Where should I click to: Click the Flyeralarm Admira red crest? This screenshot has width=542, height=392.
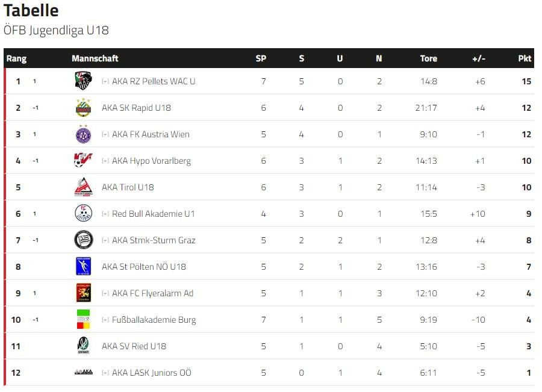point(83,293)
